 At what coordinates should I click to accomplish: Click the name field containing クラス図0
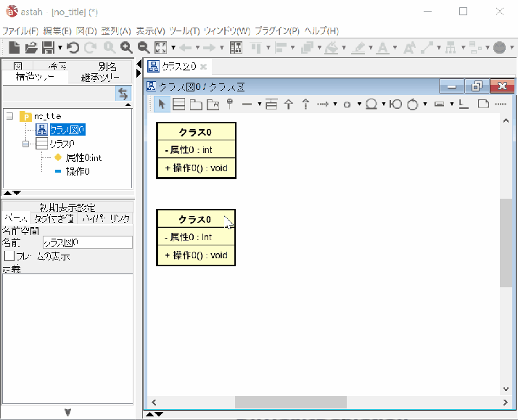88,243
